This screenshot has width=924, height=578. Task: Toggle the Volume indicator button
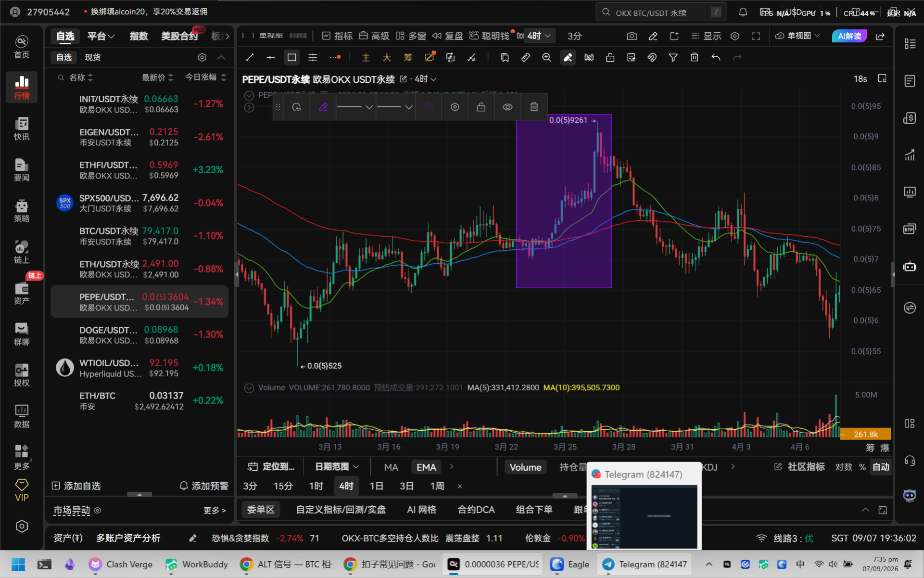(x=525, y=467)
